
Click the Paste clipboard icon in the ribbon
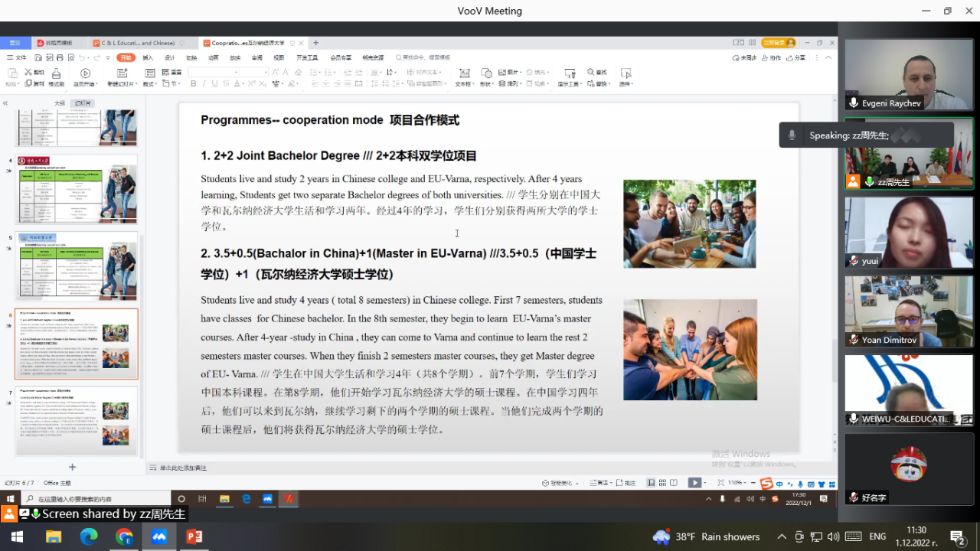coord(12,73)
